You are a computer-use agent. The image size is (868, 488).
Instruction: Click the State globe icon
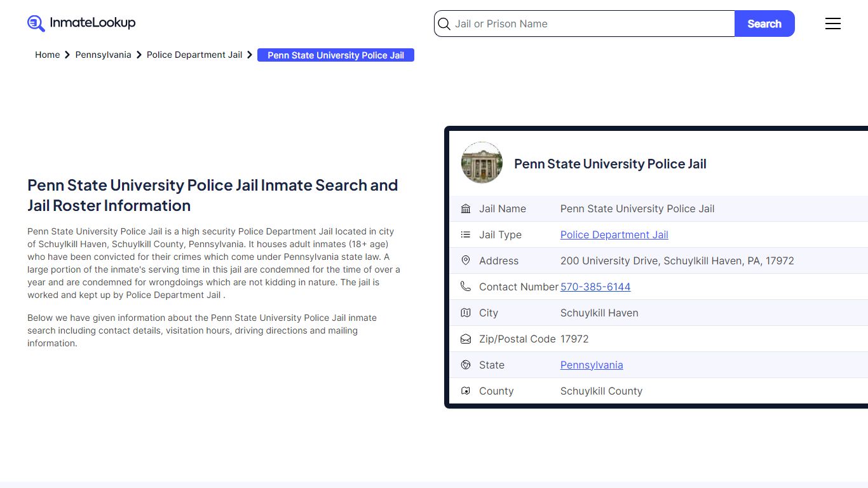pos(466,365)
